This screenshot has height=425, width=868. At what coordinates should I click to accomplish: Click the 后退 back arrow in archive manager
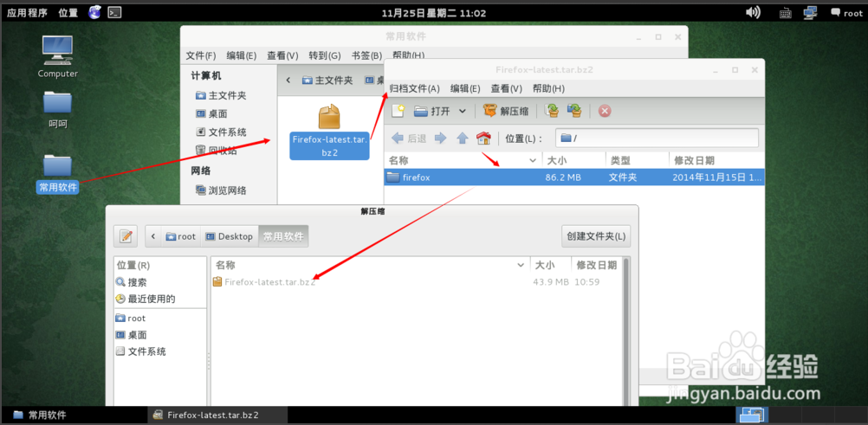tap(409, 138)
